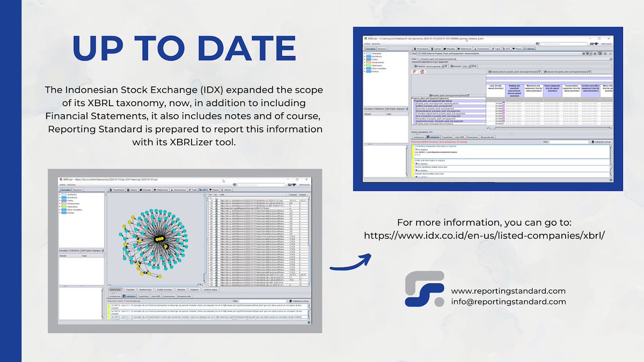Open Vista WEB bottom tab in left window
644x362 pixels.
point(156,296)
